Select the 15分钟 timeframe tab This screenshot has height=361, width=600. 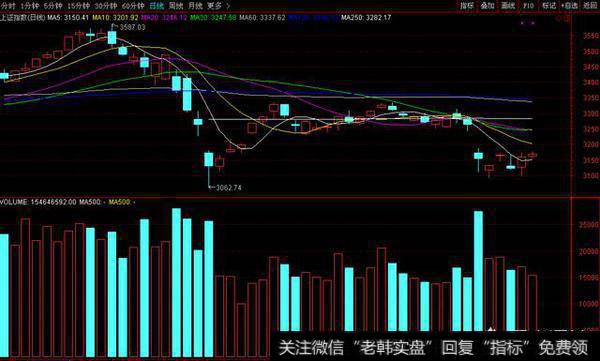pos(78,6)
